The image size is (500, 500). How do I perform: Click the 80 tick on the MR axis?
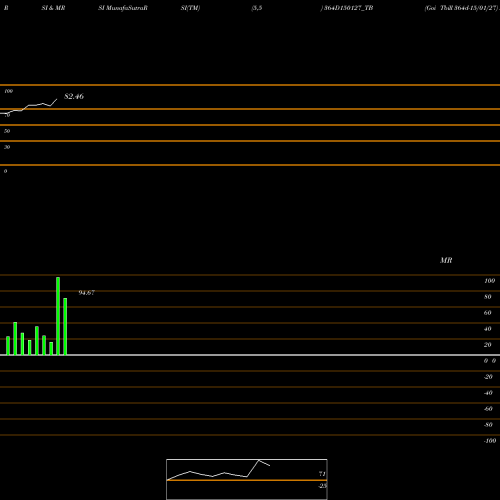[488, 297]
